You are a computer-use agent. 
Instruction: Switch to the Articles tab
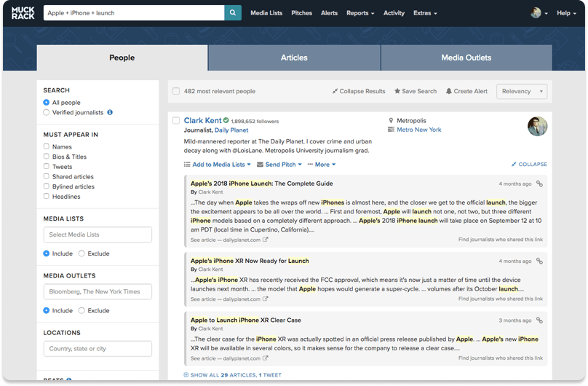pyautogui.click(x=293, y=58)
